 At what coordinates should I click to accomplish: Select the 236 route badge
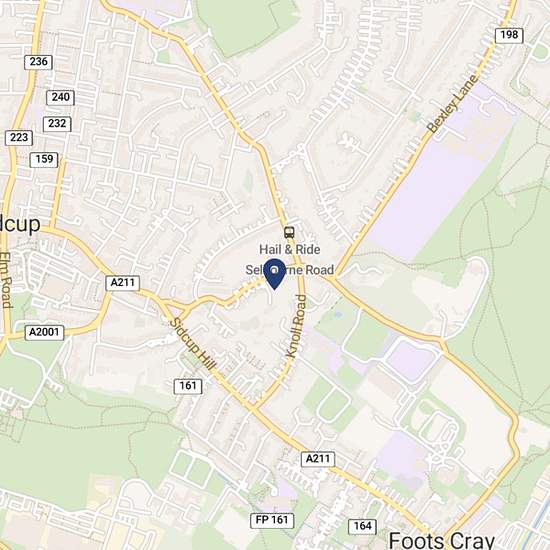(39, 62)
